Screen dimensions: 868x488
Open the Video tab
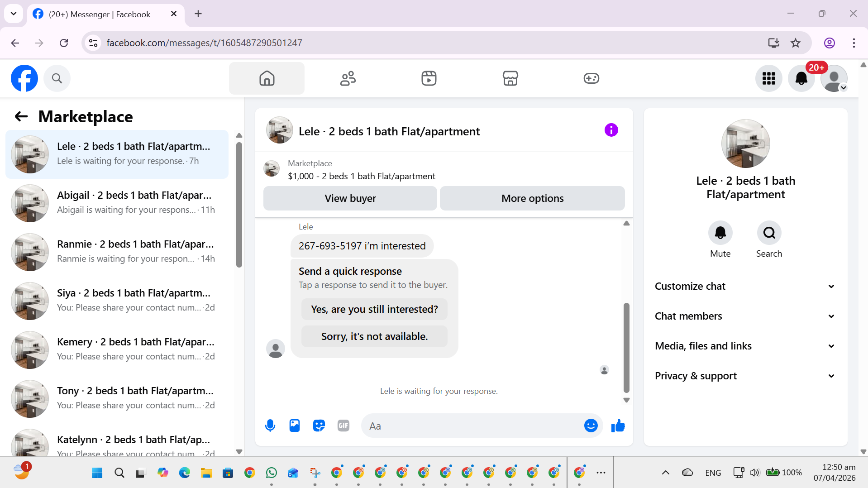click(x=429, y=78)
